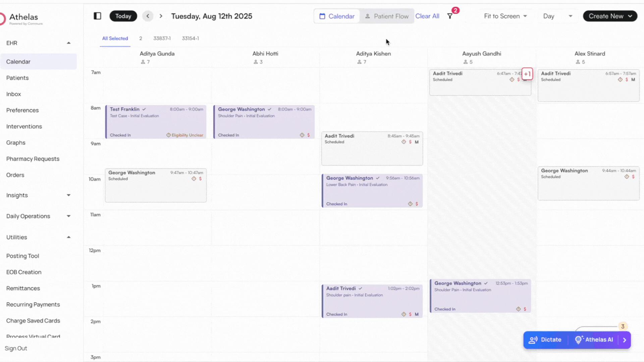Screen dimensions: 644x362
Task: Go to the next day with the right arrow
Action: click(161, 16)
